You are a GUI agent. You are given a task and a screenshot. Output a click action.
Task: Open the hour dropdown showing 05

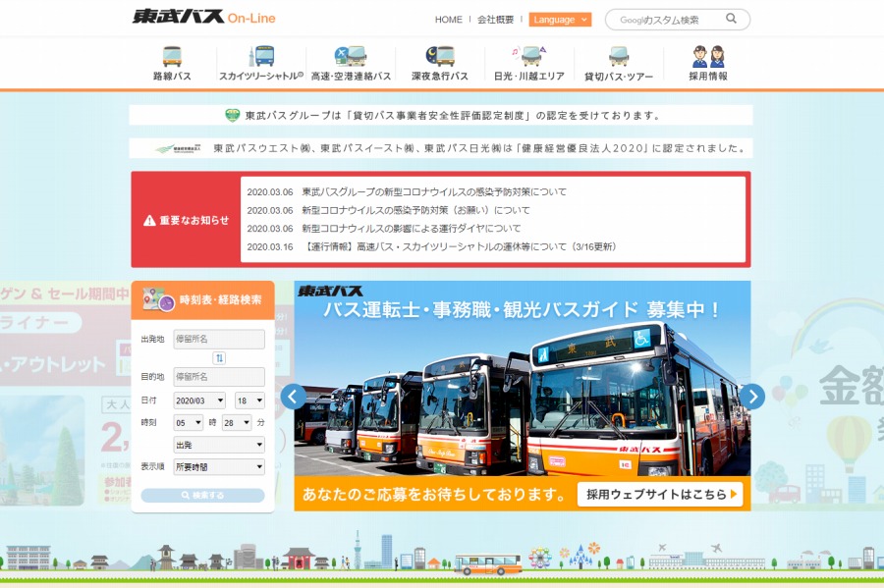pos(189,422)
